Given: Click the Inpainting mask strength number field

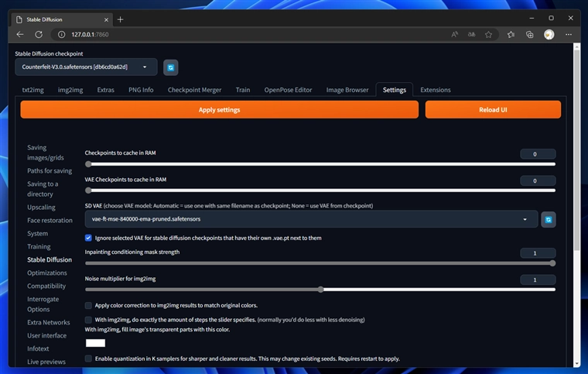Looking at the screenshot, I should point(538,253).
